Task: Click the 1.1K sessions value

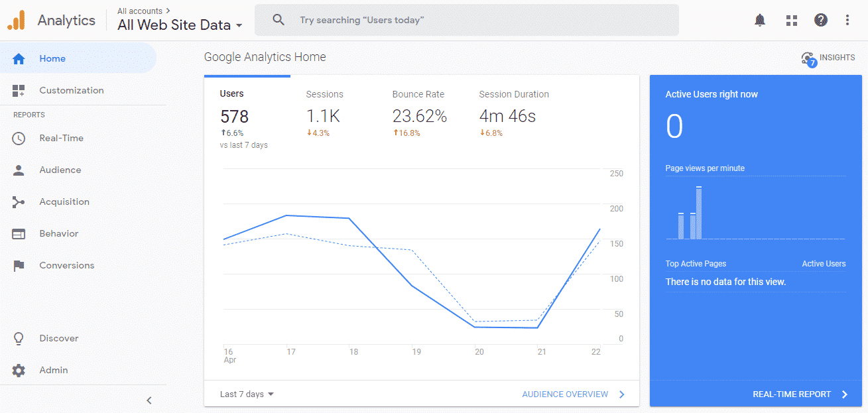Action: tap(323, 117)
